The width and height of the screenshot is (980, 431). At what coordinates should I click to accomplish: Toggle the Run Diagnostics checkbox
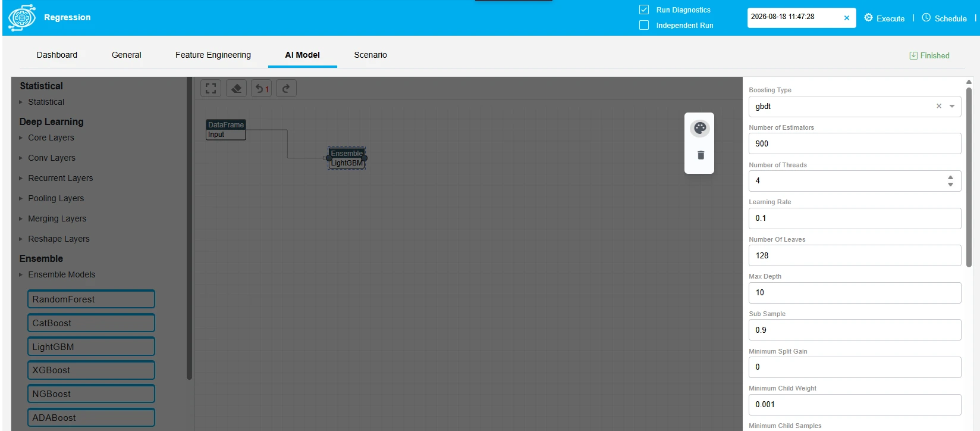tap(644, 10)
